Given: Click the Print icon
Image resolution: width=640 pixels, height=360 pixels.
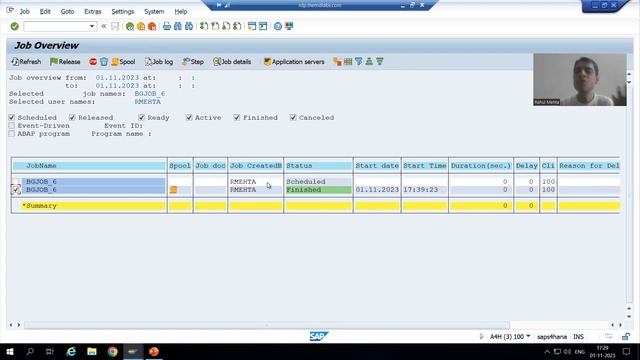Looking at the screenshot, I should [x=167, y=27].
